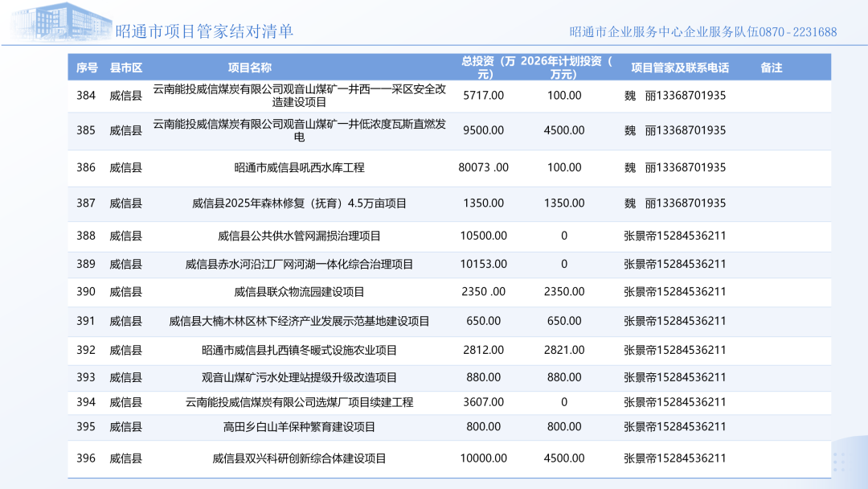Click 张景帝 phone number in row 388
This screenshot has height=489, width=868.
point(675,236)
